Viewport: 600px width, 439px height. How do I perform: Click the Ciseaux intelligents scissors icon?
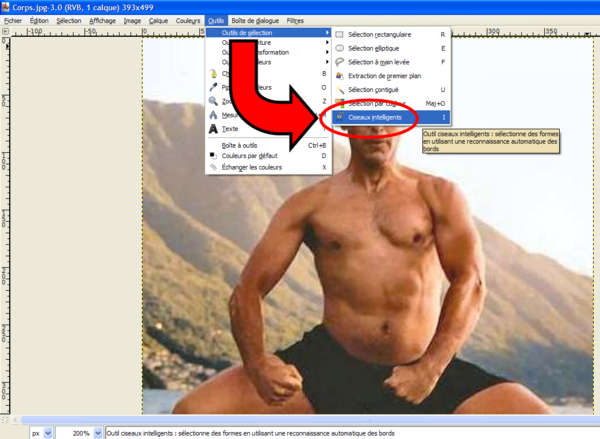click(x=339, y=118)
